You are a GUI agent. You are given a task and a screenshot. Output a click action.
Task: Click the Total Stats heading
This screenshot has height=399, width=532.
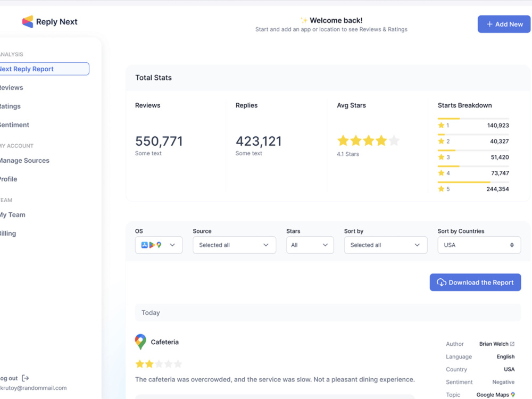point(153,78)
